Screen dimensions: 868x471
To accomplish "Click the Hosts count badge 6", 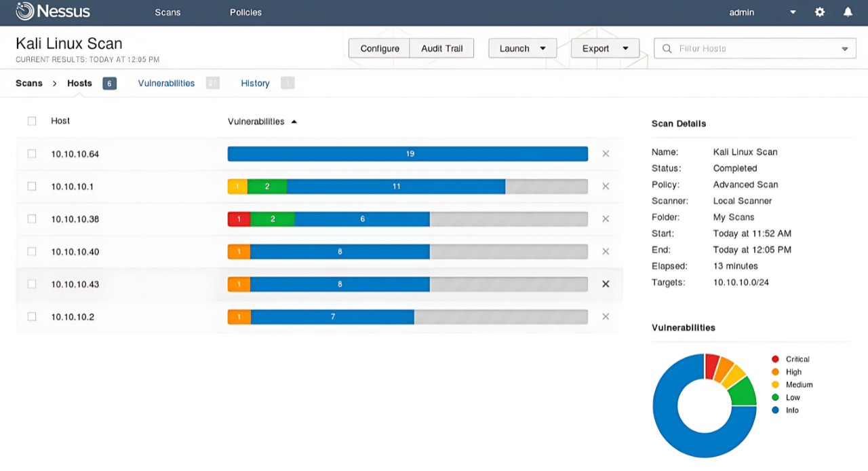I will click(109, 83).
